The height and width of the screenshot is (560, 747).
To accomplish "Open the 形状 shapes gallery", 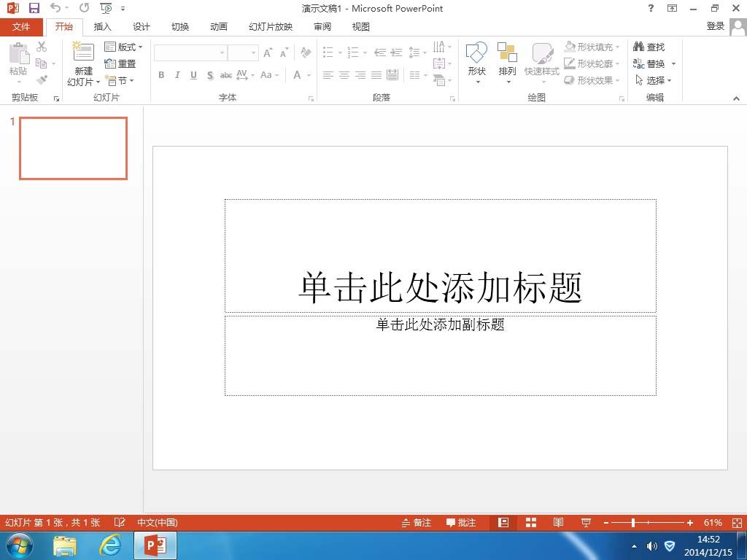I will tap(477, 64).
